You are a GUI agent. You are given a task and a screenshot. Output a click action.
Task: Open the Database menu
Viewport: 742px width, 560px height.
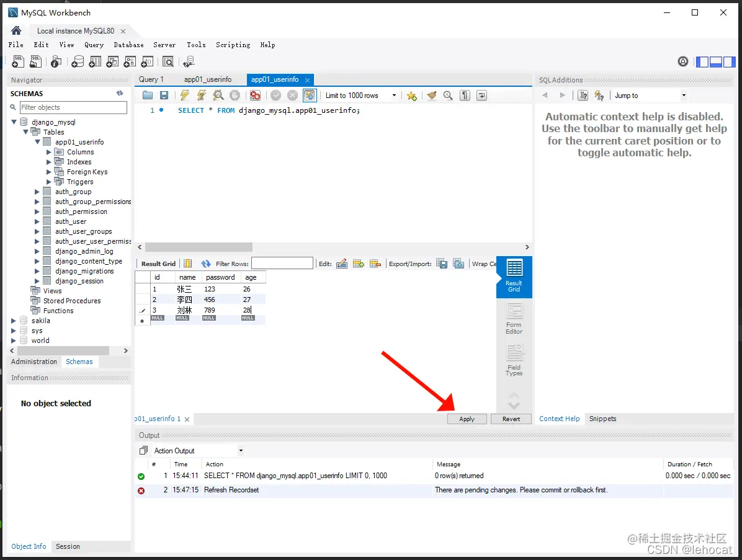pyautogui.click(x=128, y=45)
